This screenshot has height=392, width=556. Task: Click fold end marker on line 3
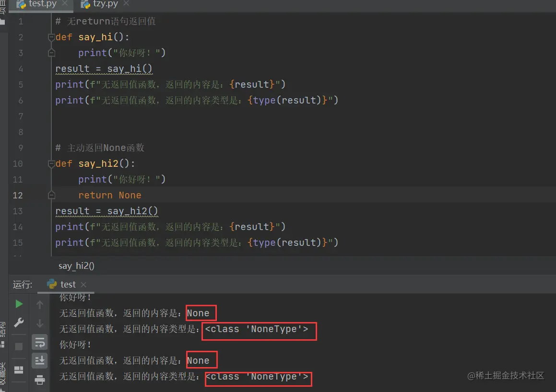51,53
